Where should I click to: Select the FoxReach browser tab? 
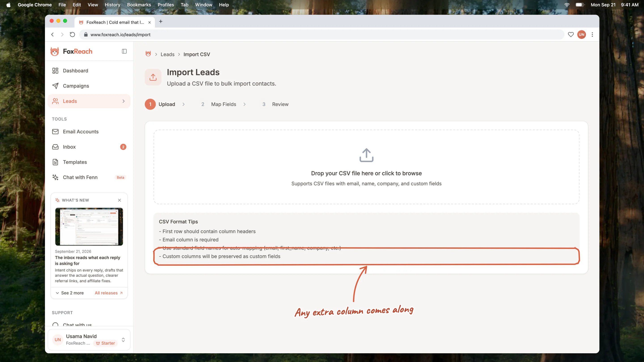click(115, 22)
